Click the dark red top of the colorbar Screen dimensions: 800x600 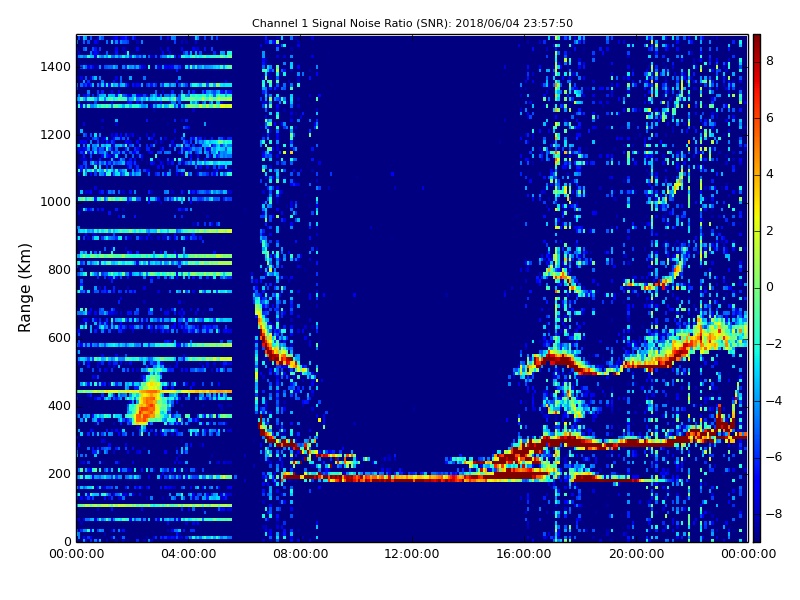click(x=757, y=43)
